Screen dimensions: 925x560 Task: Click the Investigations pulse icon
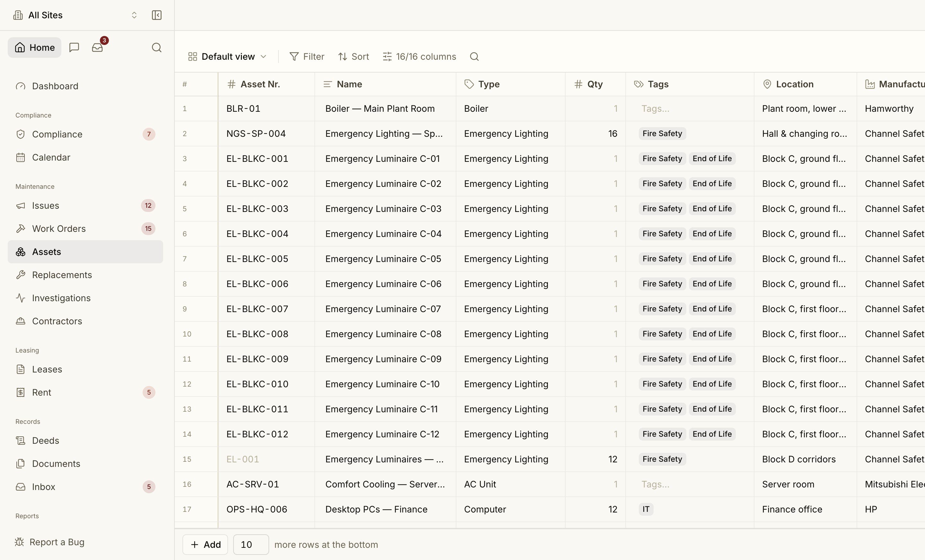point(21,298)
